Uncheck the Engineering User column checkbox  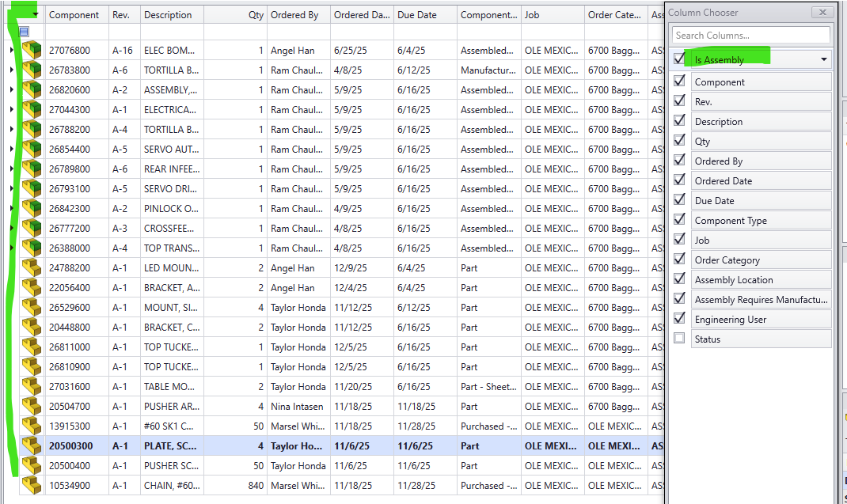[x=679, y=319]
